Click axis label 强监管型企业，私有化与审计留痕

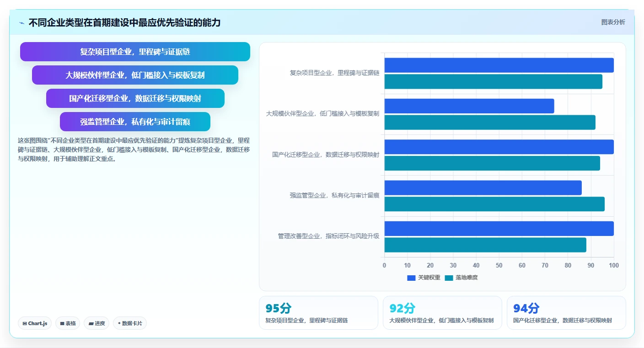pos(334,195)
